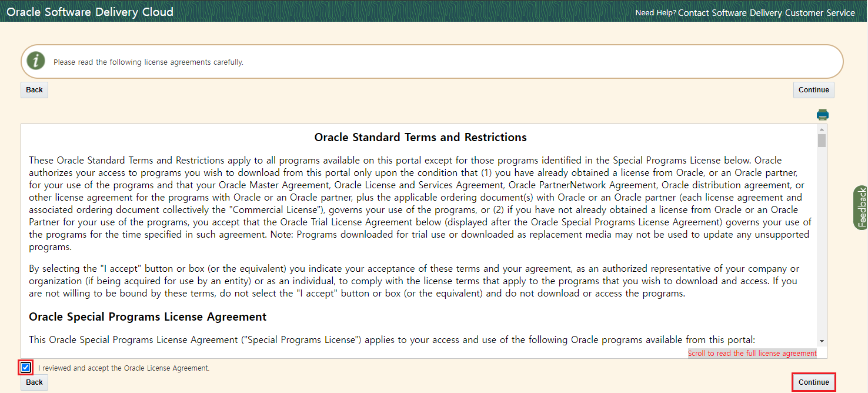Click the Oracle Software Delivery Cloud title
Screen dimensions: 868x393
click(90, 12)
